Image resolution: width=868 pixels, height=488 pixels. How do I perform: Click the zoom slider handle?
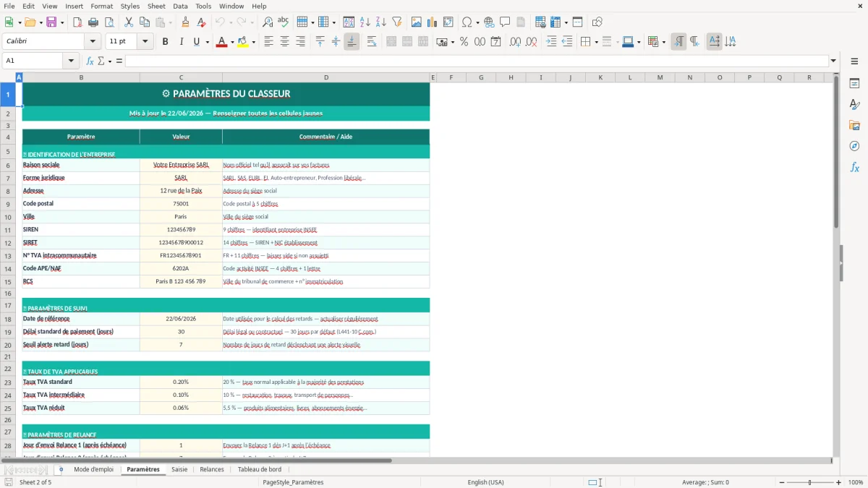coord(810,482)
